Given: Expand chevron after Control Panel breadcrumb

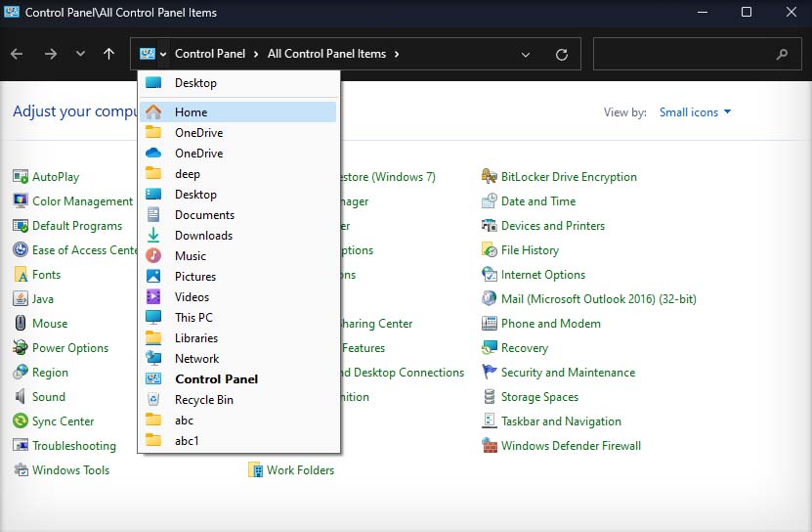Looking at the screenshot, I should [256, 54].
